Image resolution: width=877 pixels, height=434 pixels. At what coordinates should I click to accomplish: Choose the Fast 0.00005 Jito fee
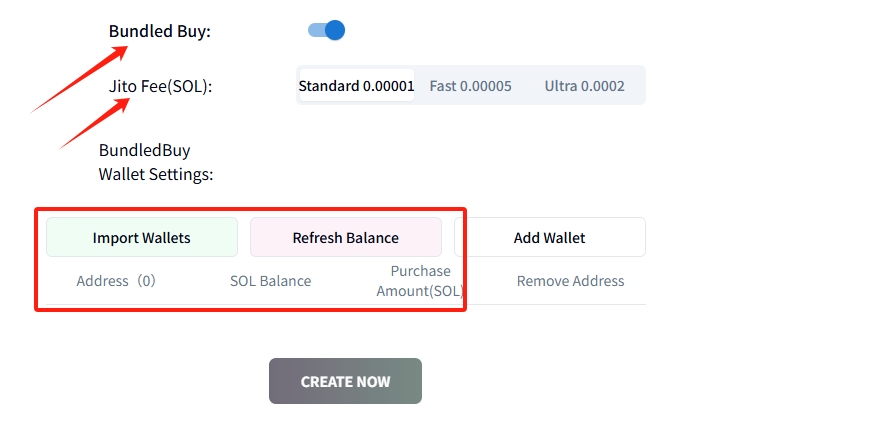470,86
